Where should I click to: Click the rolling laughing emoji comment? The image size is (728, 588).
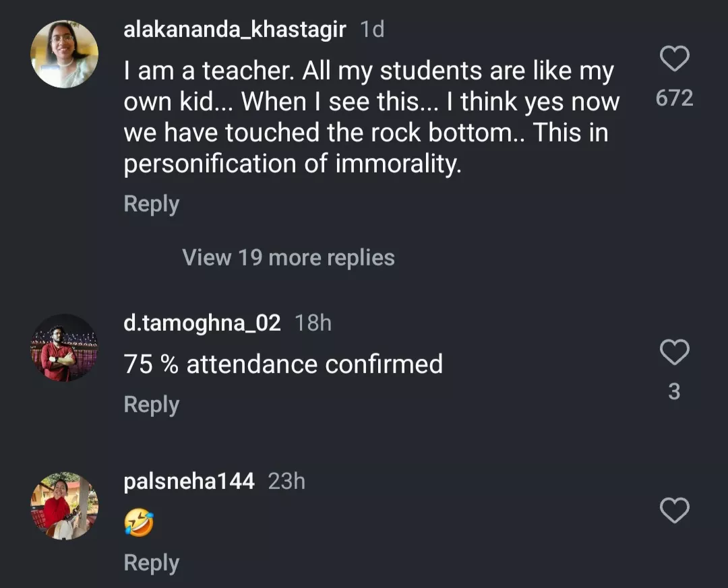coord(139,523)
